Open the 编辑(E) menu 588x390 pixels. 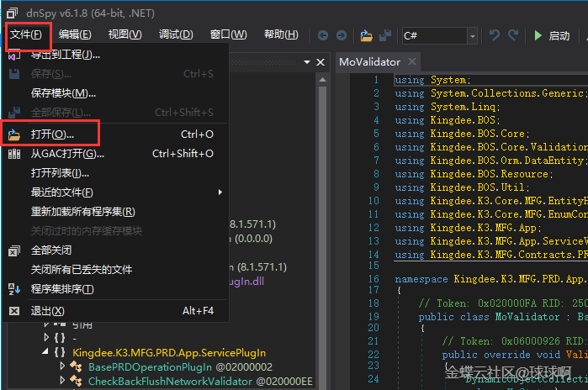[x=75, y=34]
